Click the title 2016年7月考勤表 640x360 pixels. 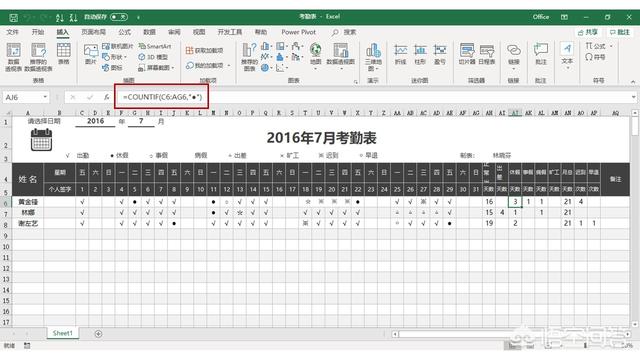321,138
